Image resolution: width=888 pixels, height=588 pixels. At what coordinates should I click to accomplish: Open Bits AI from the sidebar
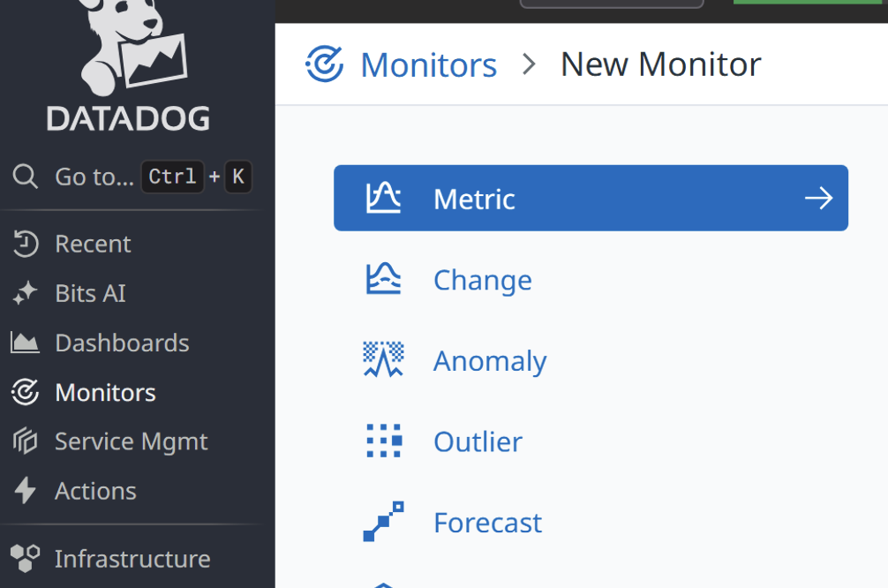(x=91, y=293)
